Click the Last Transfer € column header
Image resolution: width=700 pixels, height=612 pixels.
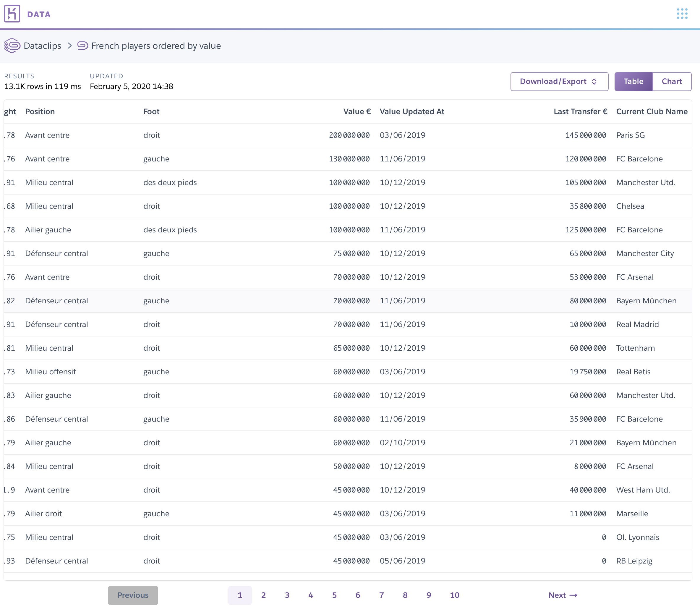tap(580, 111)
